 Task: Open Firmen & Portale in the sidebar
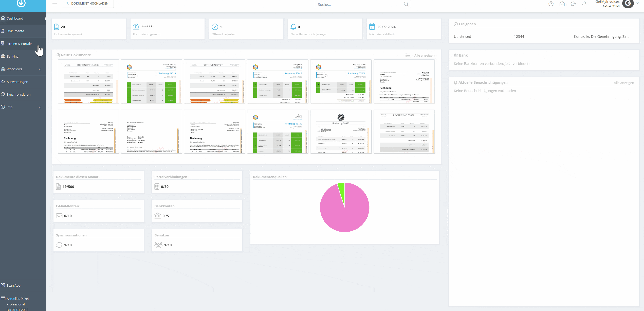click(x=23, y=44)
